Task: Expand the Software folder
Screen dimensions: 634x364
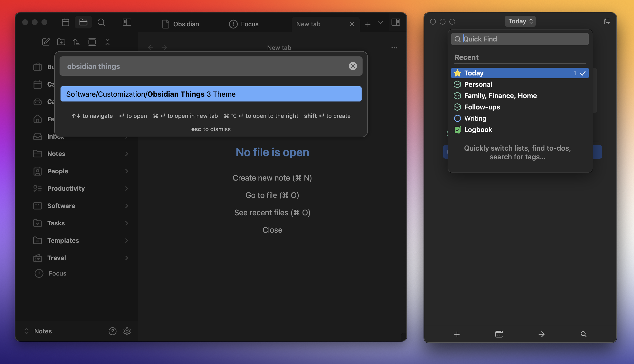Action: (127, 206)
